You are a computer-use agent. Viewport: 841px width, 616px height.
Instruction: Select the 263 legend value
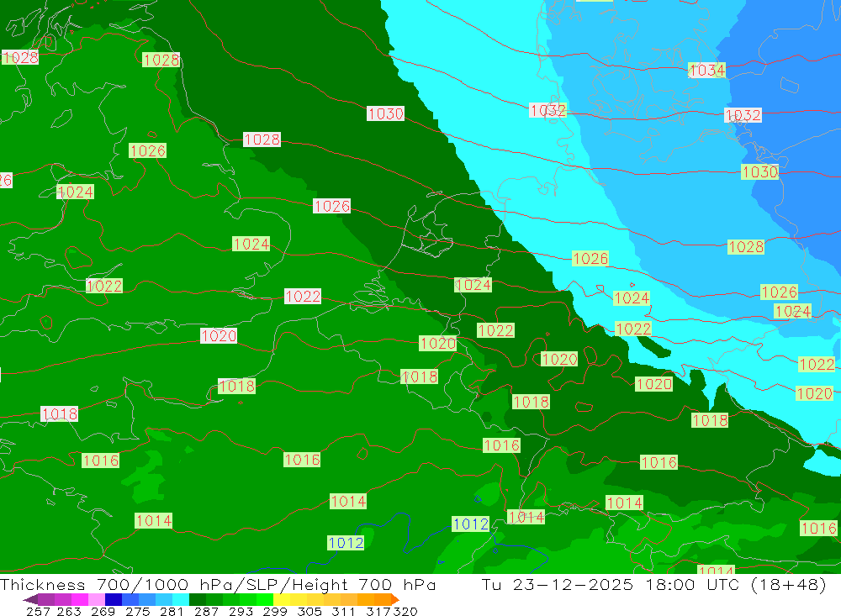pos(69,611)
